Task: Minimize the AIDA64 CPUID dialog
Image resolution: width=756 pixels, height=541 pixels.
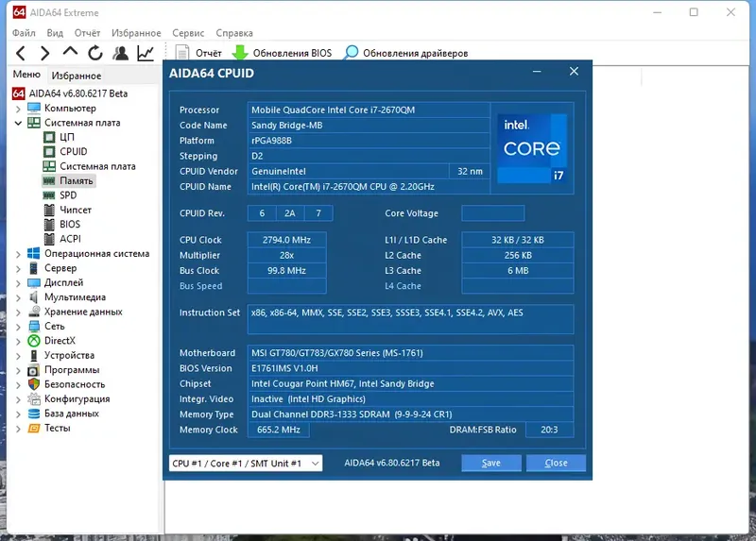Action: (537, 72)
